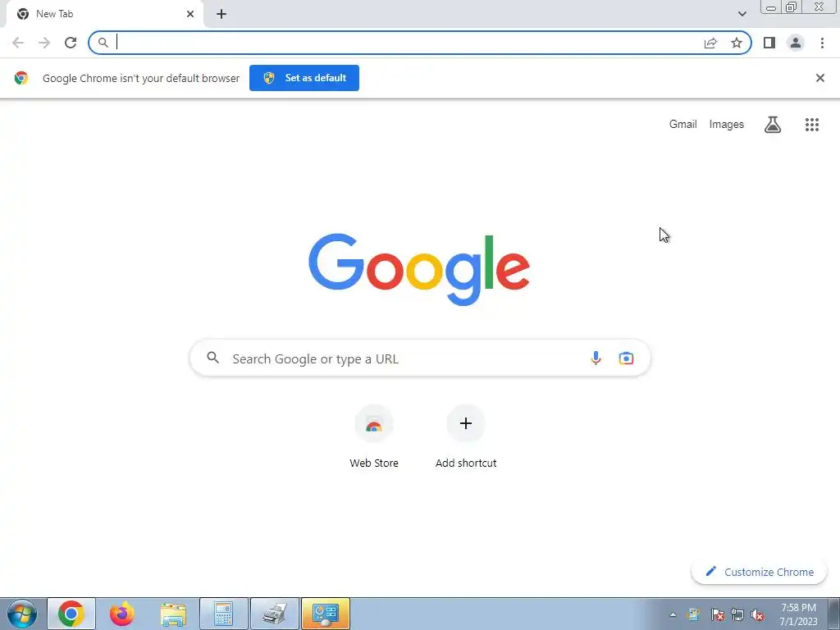840x630 pixels.
Task: Open the side panel icon
Action: [769, 43]
